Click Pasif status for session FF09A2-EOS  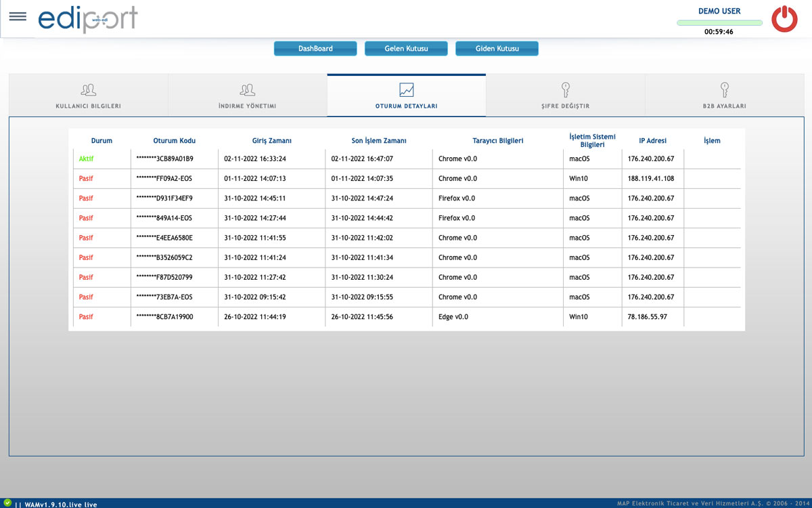point(86,178)
